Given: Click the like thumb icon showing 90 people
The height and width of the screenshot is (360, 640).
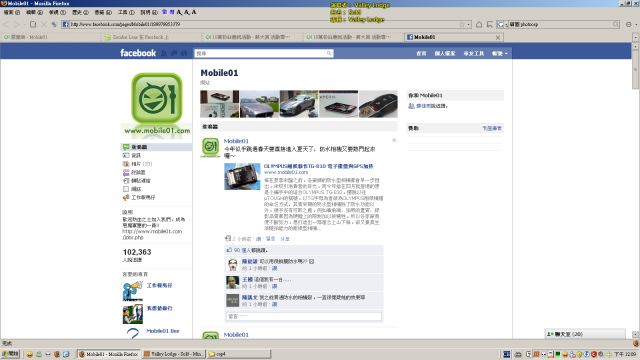Looking at the screenshot, I should click(x=229, y=250).
